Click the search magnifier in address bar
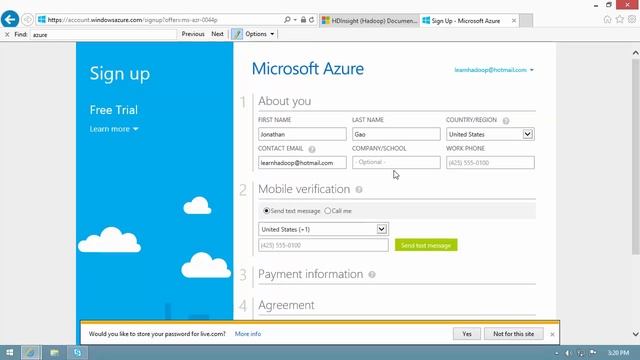Image resolution: width=640 pixels, height=360 pixels. (287, 20)
